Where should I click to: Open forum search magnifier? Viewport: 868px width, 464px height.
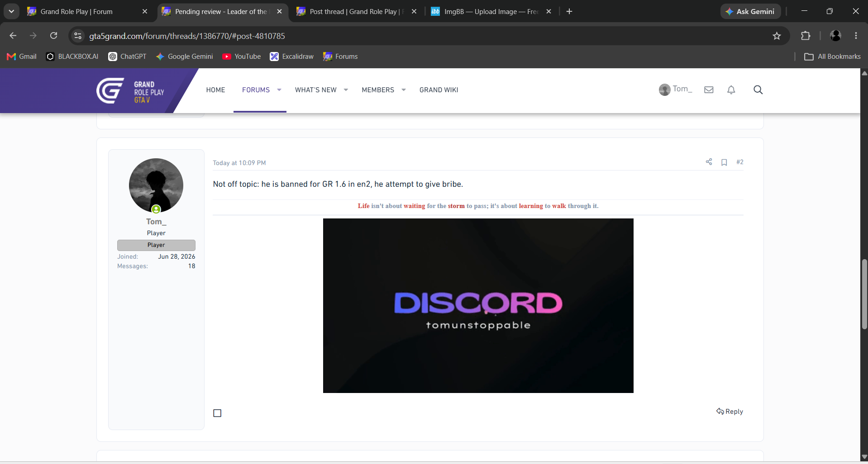pos(758,90)
